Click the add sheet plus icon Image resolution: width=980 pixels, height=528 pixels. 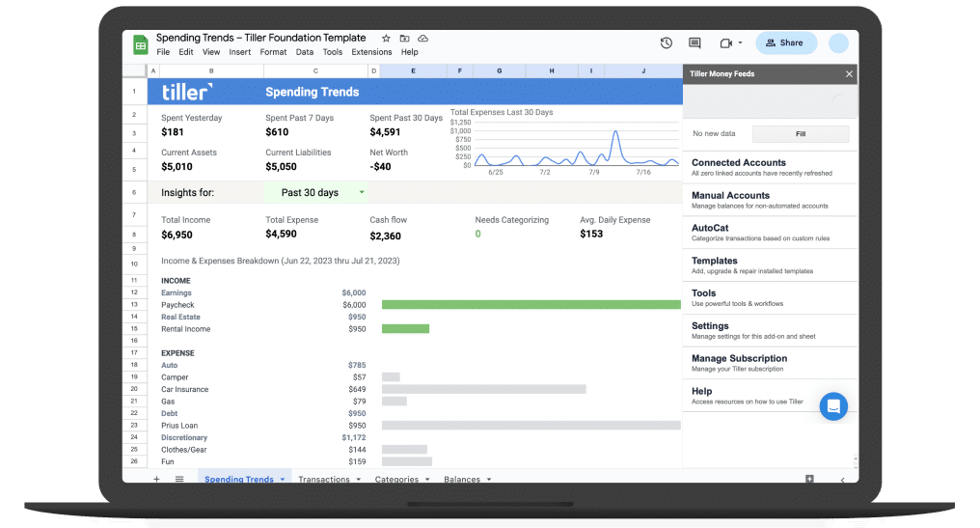[156, 479]
